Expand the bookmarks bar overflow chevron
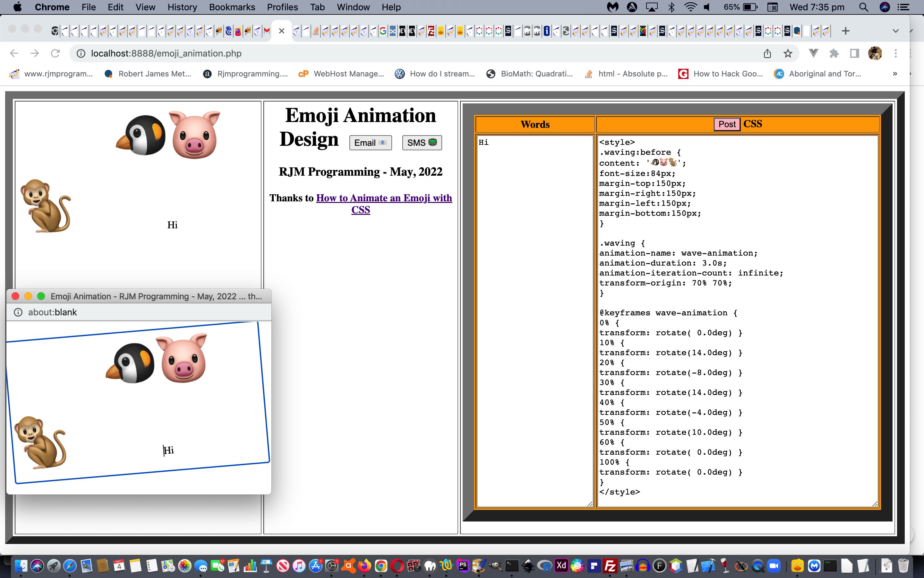Image resolution: width=924 pixels, height=578 pixels. [894, 74]
